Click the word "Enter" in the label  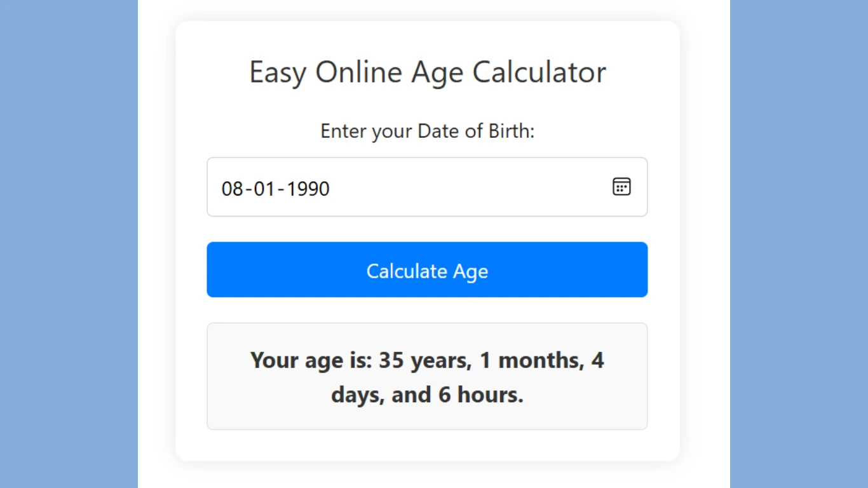tap(343, 131)
